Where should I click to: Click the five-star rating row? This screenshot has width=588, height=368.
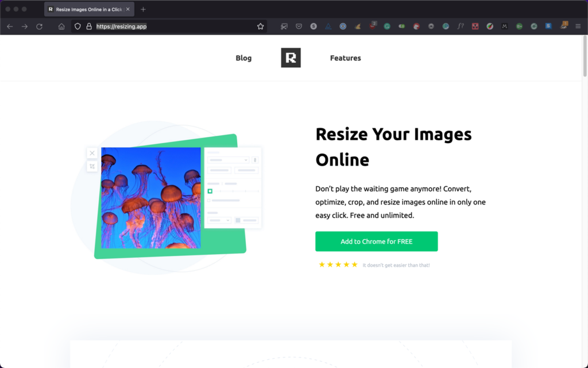338,264
